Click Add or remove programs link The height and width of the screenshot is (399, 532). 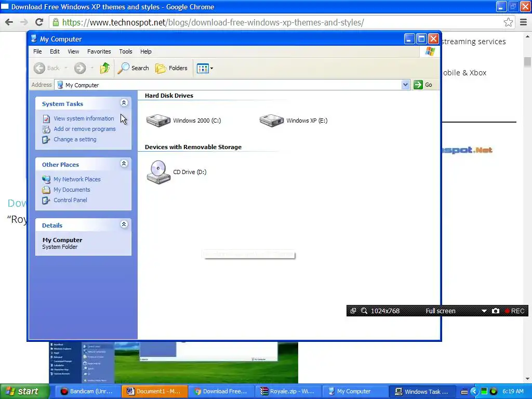pos(85,129)
